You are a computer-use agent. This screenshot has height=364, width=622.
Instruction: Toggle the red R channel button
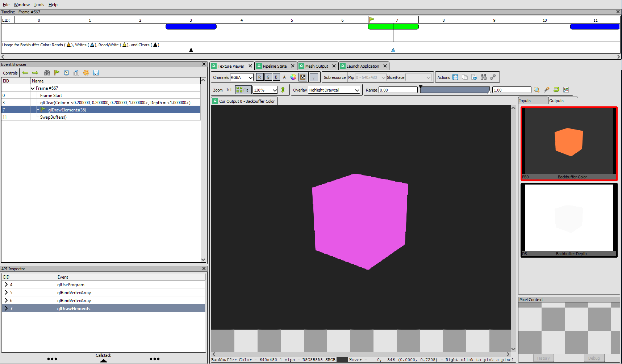tap(259, 77)
